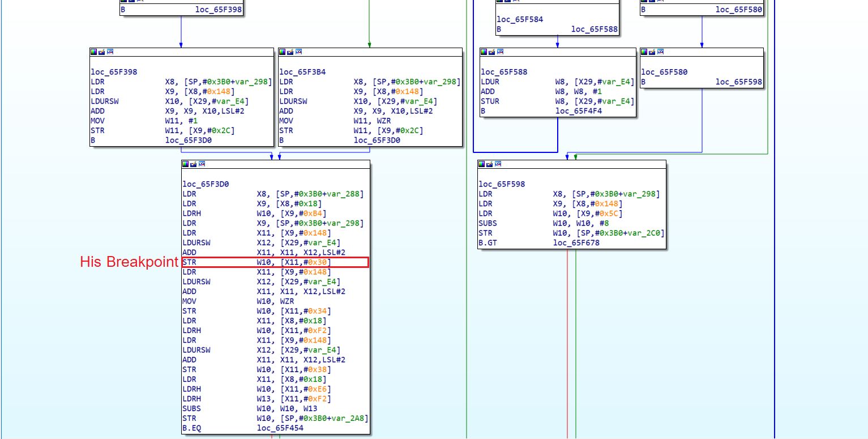Set node color for loc_65F3B4 block
The width and height of the screenshot is (868, 439).
pyautogui.click(x=283, y=52)
